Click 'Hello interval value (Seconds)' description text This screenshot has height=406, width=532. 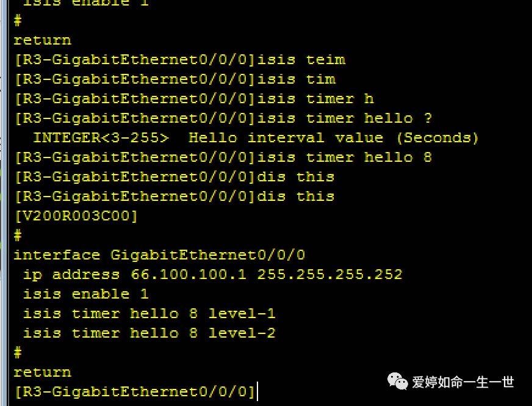pos(334,138)
